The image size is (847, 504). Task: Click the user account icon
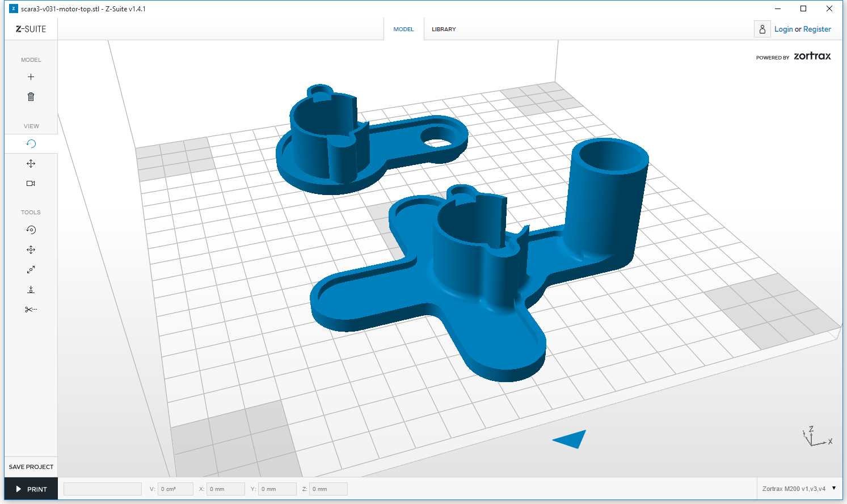tap(762, 29)
